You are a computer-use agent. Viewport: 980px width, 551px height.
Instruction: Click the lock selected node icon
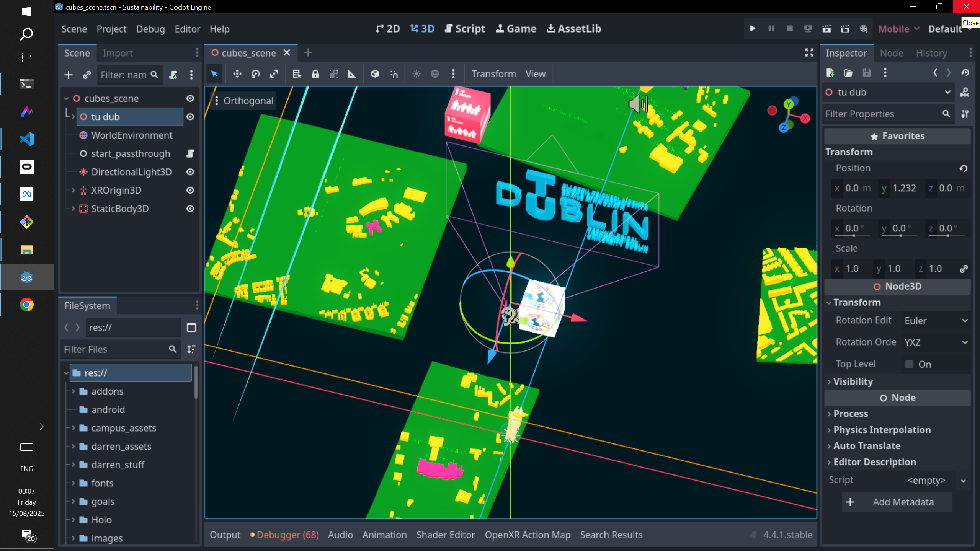tap(315, 74)
